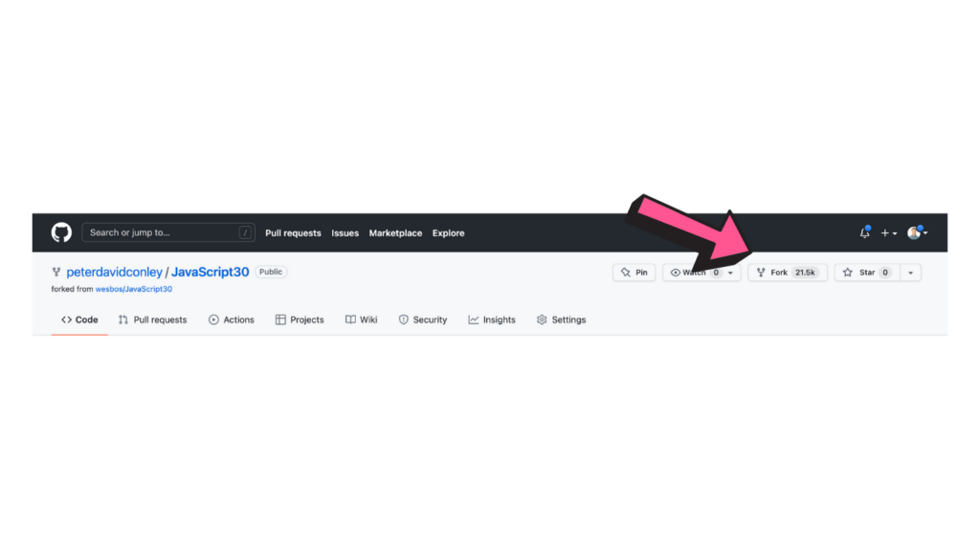Fork the repository with Fork button
Viewport: 980px width, 551px height.
pos(787,273)
